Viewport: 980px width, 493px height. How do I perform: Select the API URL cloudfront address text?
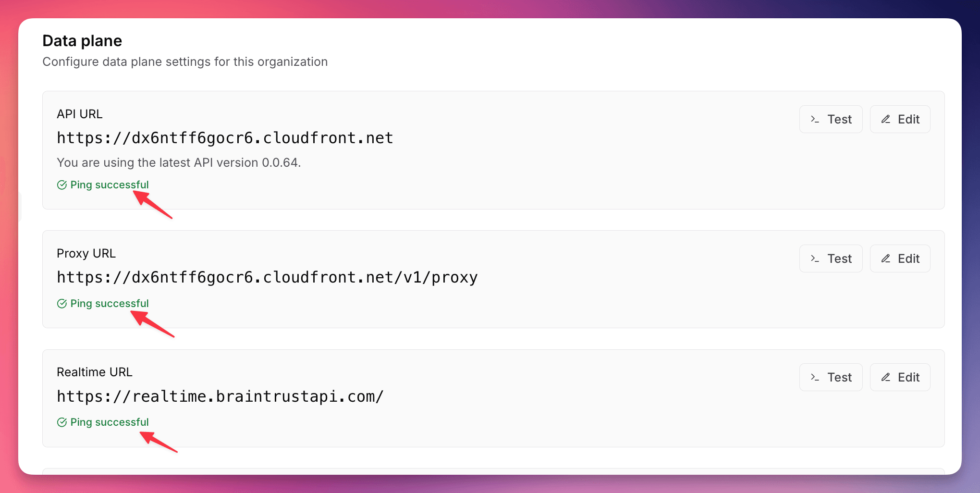224,138
